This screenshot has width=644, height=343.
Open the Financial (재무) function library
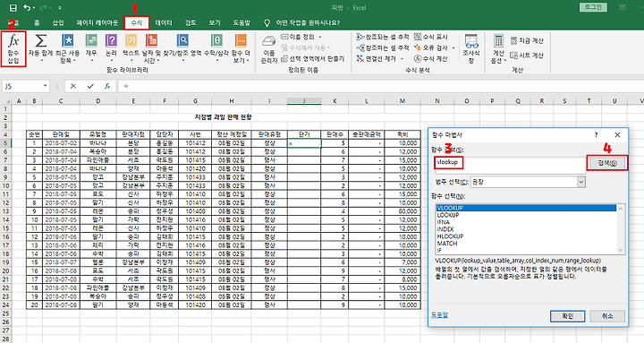pyautogui.click(x=91, y=48)
